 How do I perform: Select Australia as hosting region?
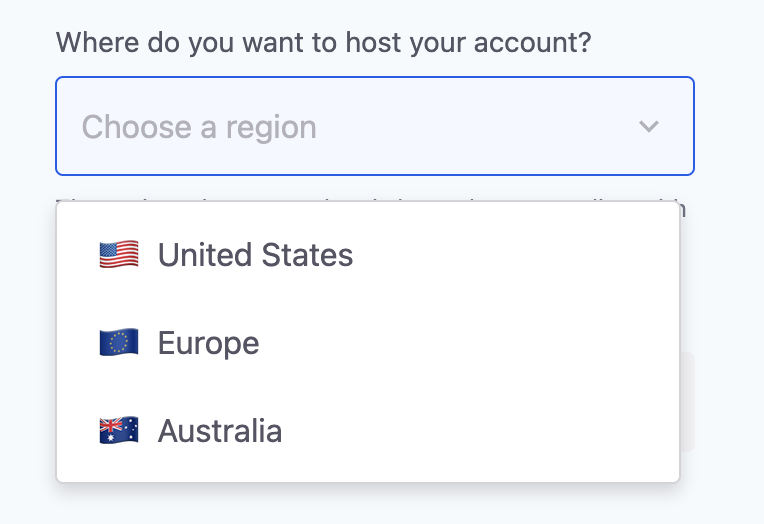(220, 431)
